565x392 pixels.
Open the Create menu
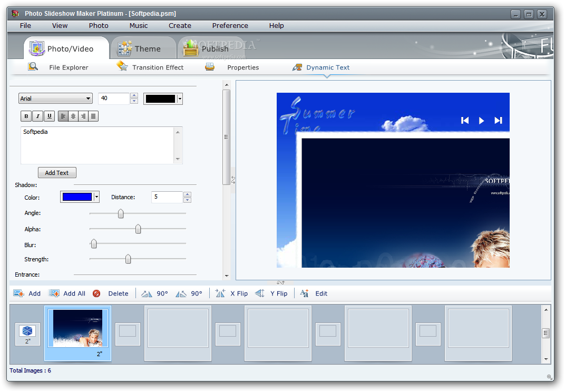(x=180, y=26)
